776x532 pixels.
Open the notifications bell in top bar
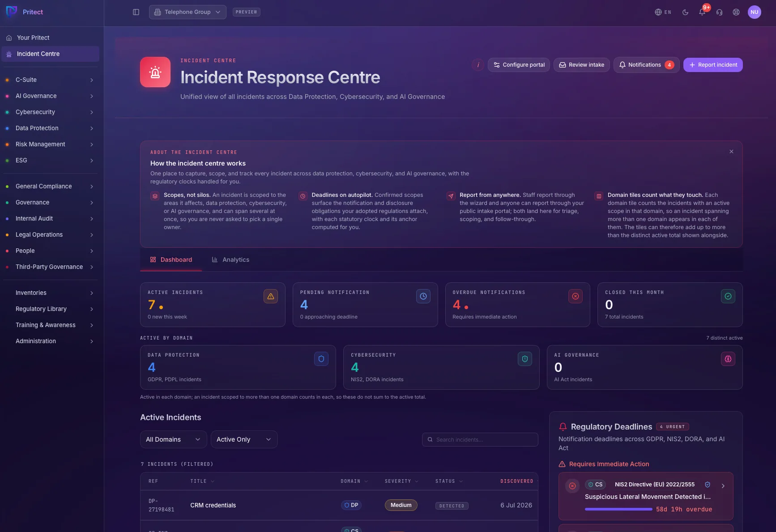(702, 12)
